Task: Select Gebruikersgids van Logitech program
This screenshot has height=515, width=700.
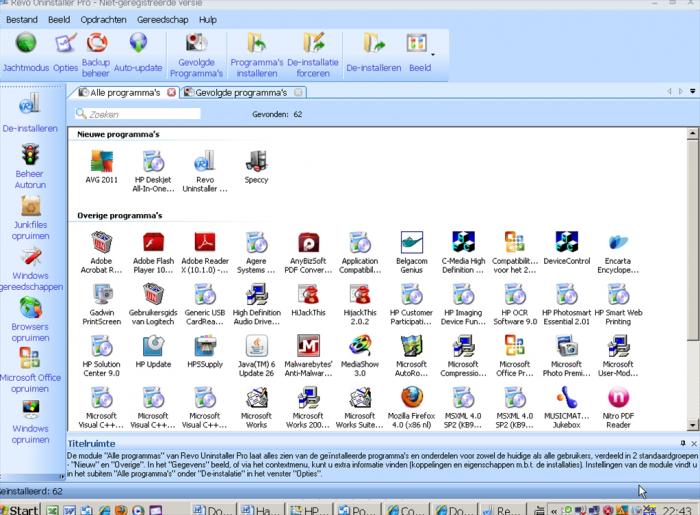Action: pos(153,304)
